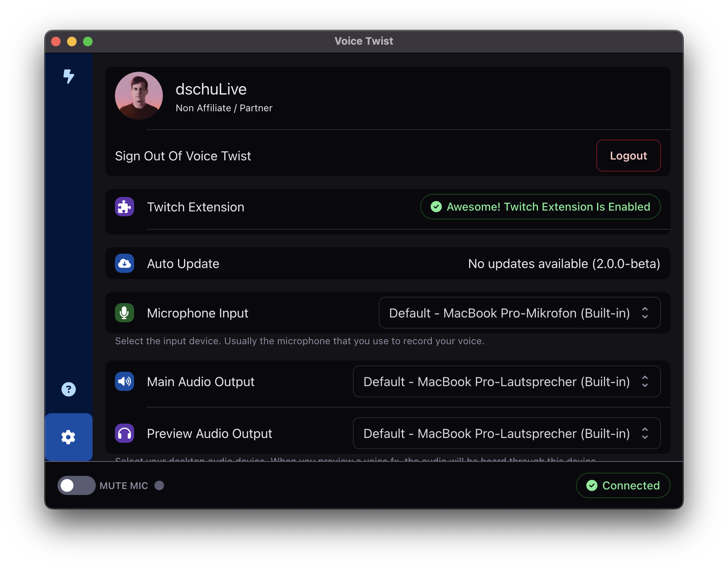This screenshot has width=728, height=568.
Task: Close the Voice Twist window
Action: [56, 41]
